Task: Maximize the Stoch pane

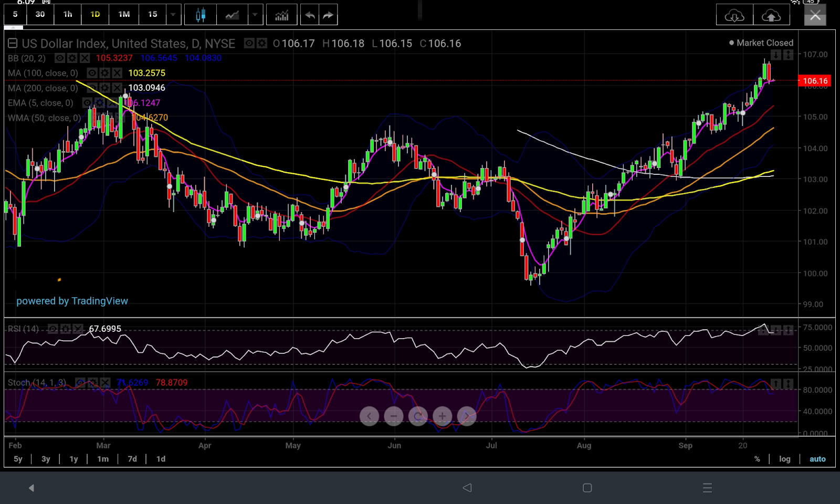Action: 789,384
